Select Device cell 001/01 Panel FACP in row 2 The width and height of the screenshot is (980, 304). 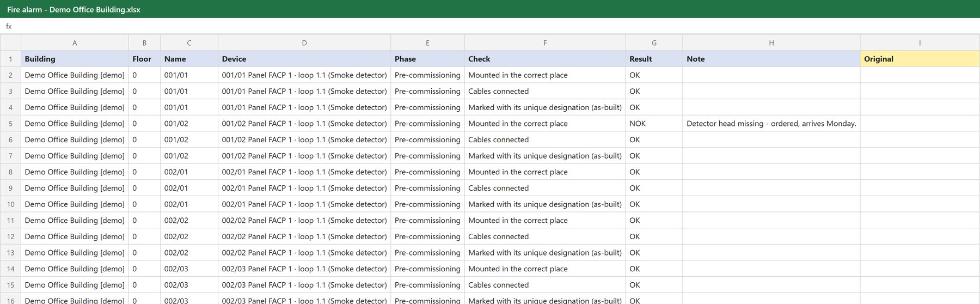pyautogui.click(x=304, y=75)
